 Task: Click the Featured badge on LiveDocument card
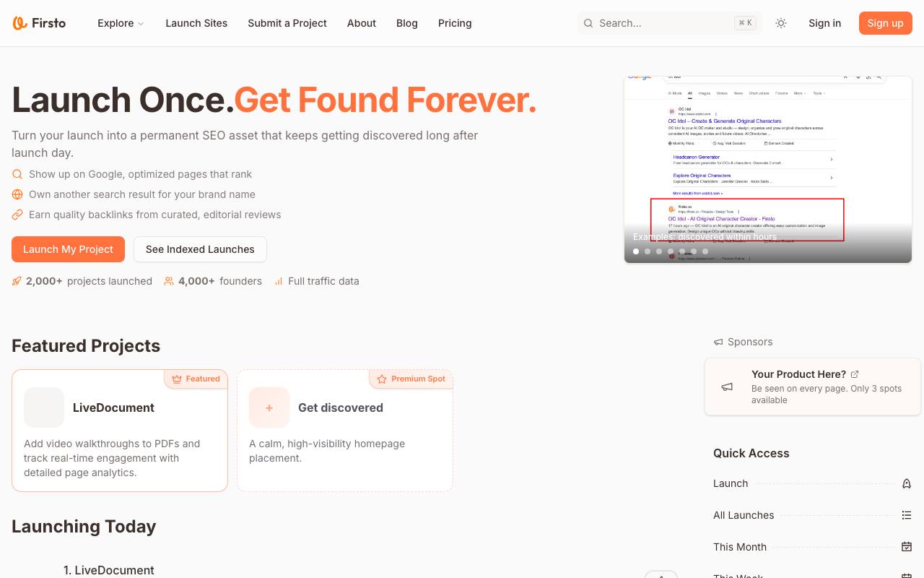[196, 379]
